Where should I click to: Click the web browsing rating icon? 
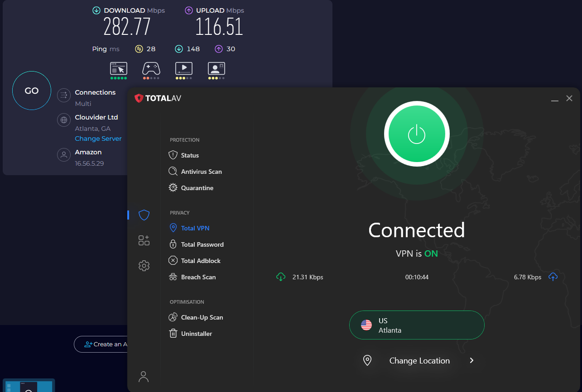pos(119,69)
